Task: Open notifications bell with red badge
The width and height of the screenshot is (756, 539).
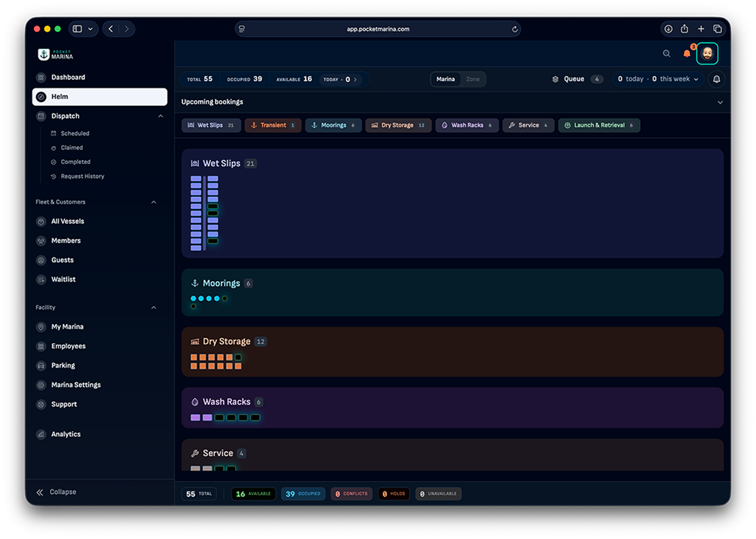Action: pos(687,54)
